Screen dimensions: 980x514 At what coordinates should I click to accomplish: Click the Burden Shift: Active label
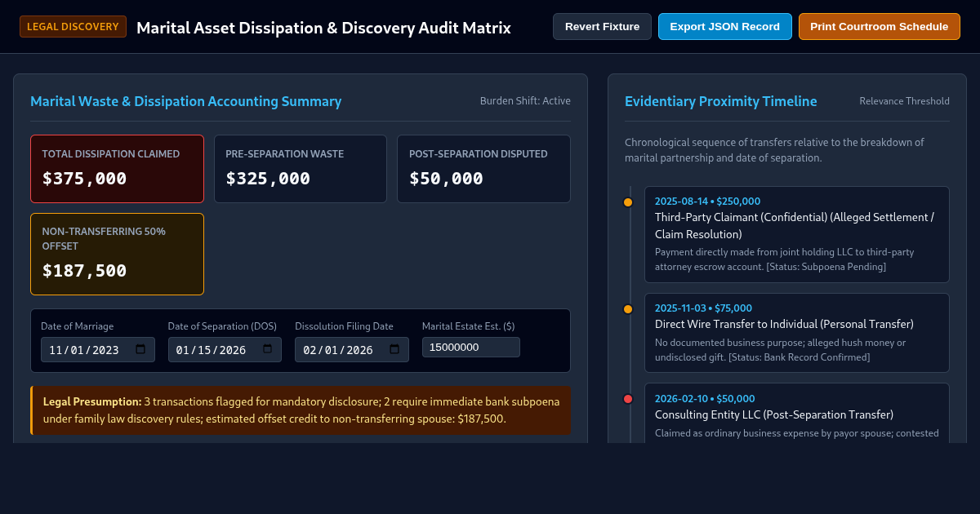pos(525,101)
